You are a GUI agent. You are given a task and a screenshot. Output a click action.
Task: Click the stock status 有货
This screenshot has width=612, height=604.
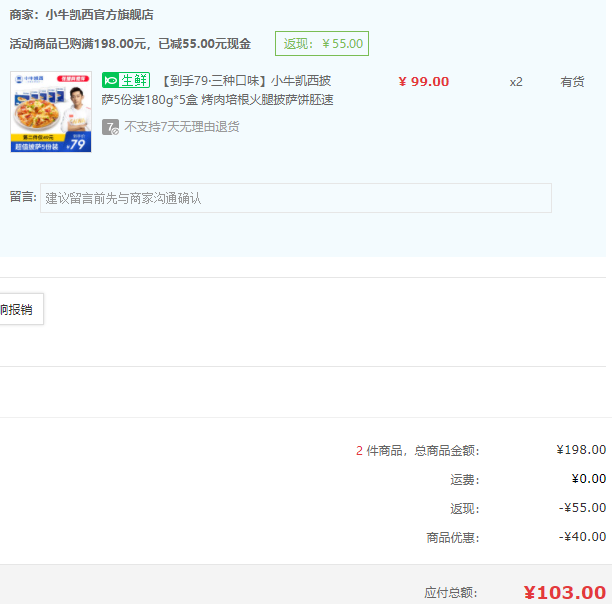coord(572,82)
